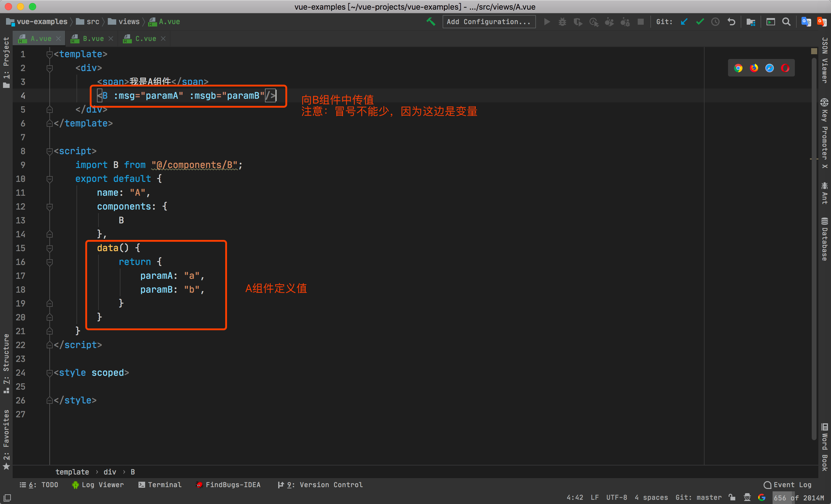This screenshot has width=831, height=504.
Task: Toggle the Word Book side panel
Action: 825,447
